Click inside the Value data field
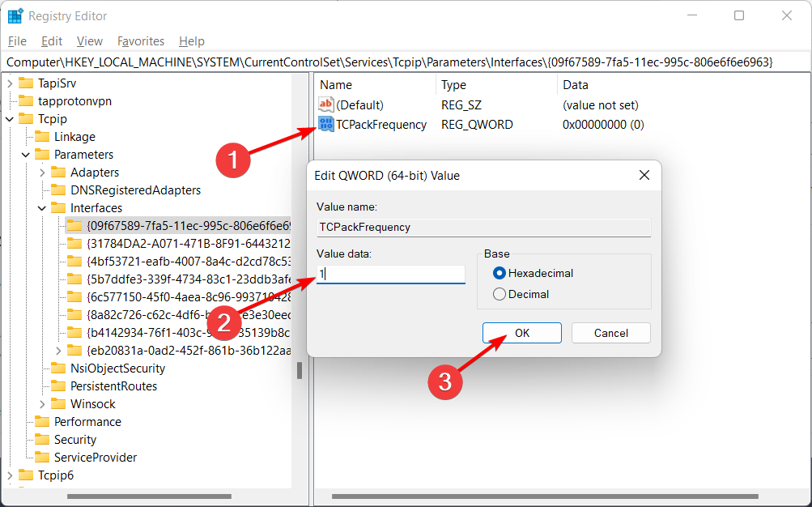Viewport: 812px width, 507px height. point(389,274)
